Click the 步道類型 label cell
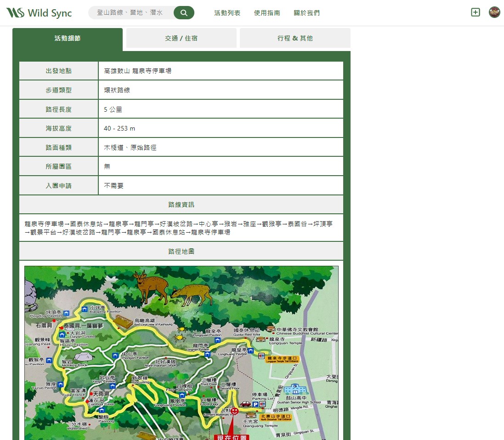This screenshot has width=504, height=440. (58, 90)
